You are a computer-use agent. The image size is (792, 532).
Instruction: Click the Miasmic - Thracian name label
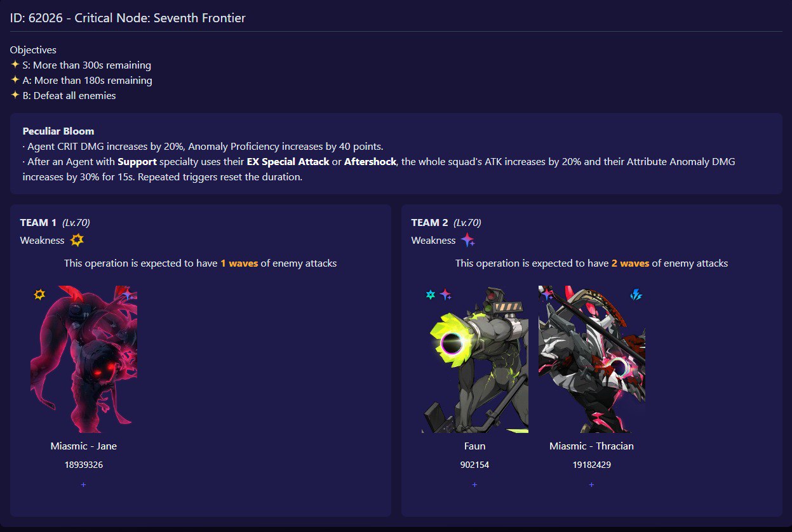click(x=591, y=446)
